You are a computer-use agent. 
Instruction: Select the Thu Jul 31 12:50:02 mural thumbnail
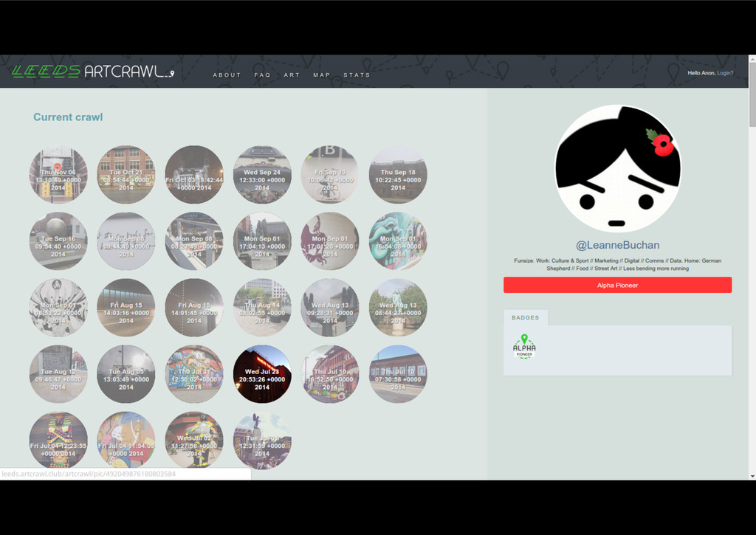(194, 374)
